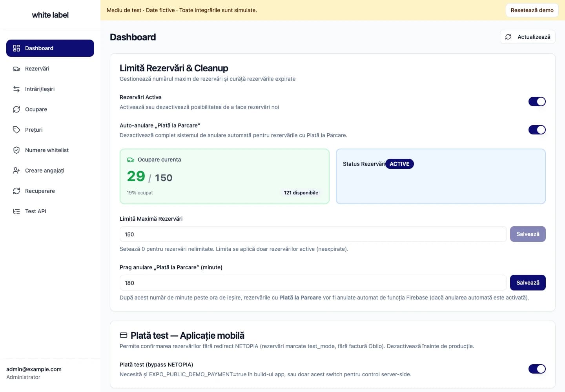Image resolution: width=565 pixels, height=392 pixels.
Task: Click the arrows icon beside Intrări/Ieșiri
Action: 16,89
